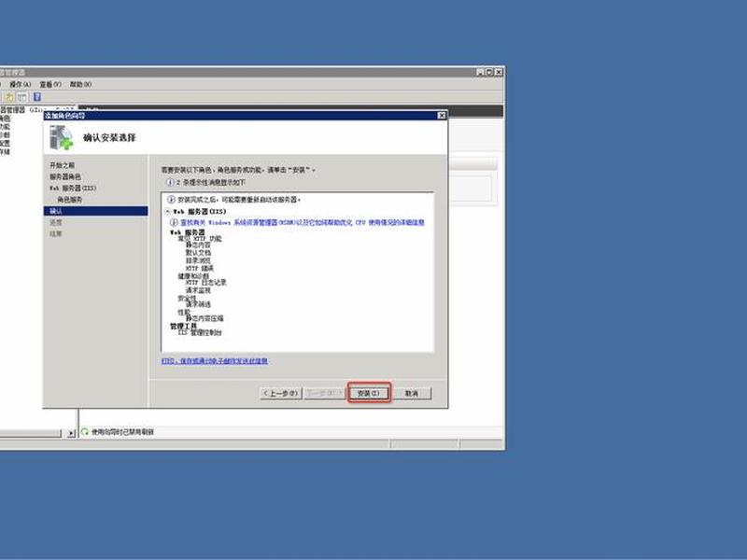Screen dimensions: 747x560
Task: Open the 打印、保存或通过电子邮件发送此信息 link
Action: (x=215, y=361)
